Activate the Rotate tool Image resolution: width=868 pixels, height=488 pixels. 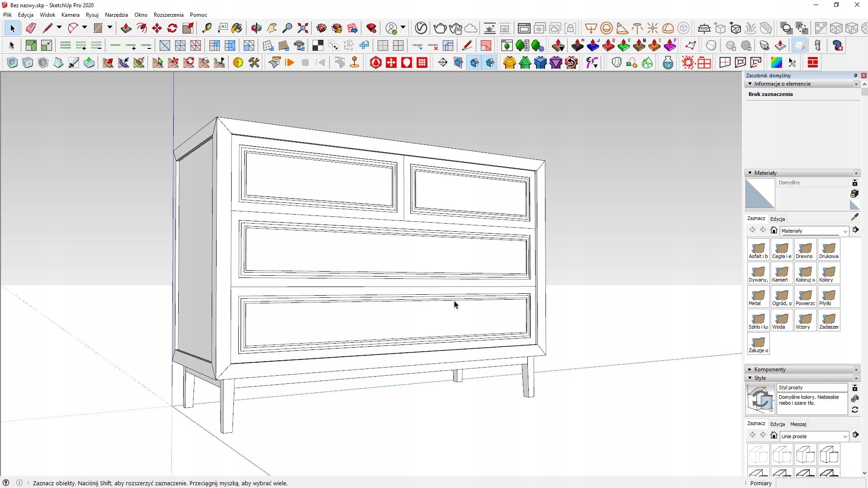[172, 28]
